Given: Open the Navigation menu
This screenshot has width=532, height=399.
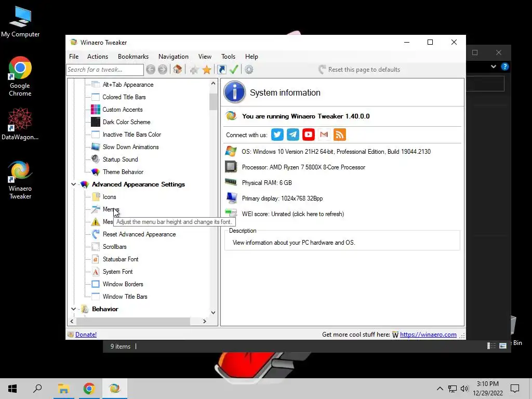Looking at the screenshot, I should pos(174,57).
